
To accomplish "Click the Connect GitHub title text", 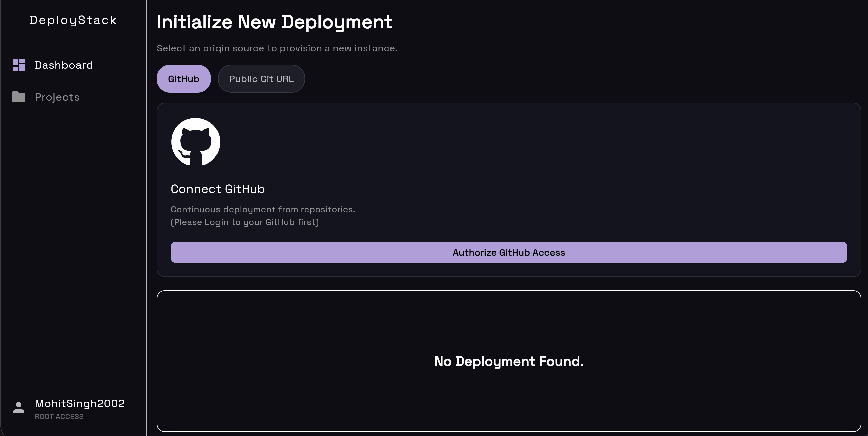I will pyautogui.click(x=218, y=189).
